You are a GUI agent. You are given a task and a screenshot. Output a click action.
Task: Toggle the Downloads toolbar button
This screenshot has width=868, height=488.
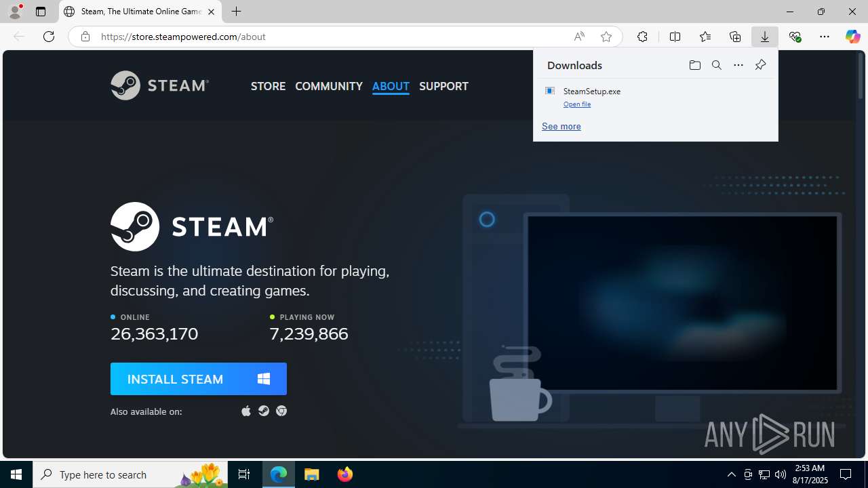click(x=765, y=37)
